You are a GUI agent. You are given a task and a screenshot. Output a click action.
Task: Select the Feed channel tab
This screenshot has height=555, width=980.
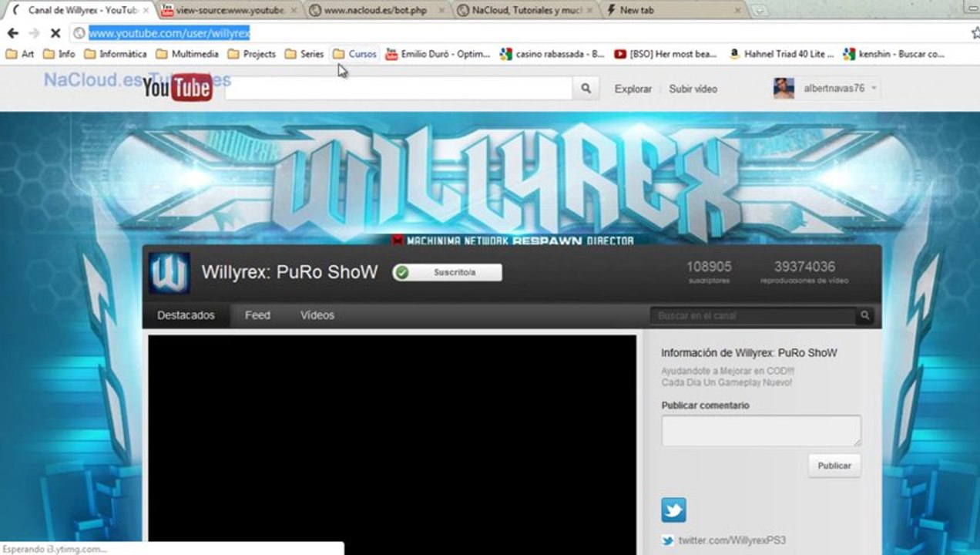pyautogui.click(x=257, y=315)
